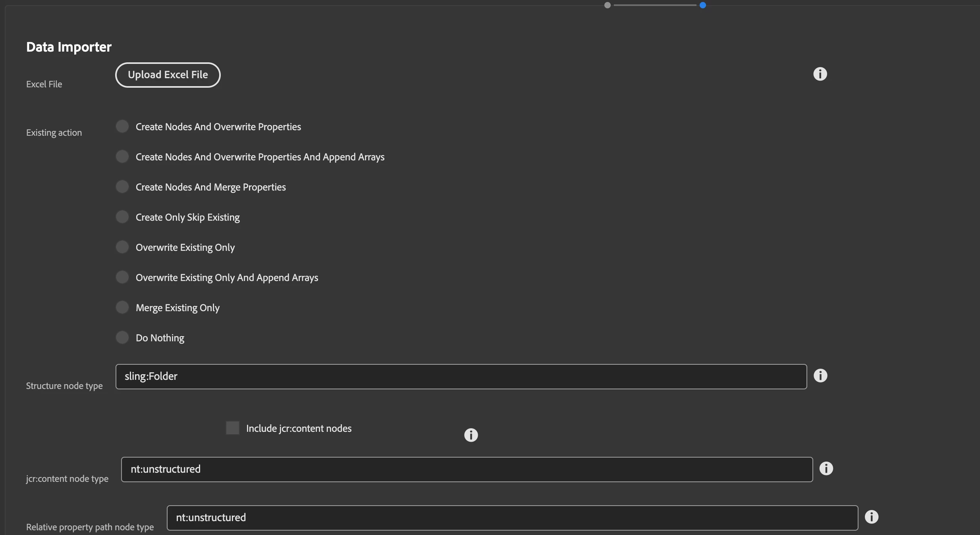Click info icon for Include jcr:content nodes
The width and height of the screenshot is (980, 535).
[471, 435]
